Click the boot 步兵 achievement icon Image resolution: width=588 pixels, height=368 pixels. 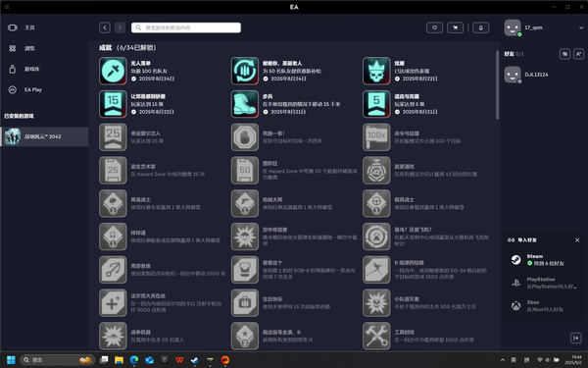coord(245,104)
